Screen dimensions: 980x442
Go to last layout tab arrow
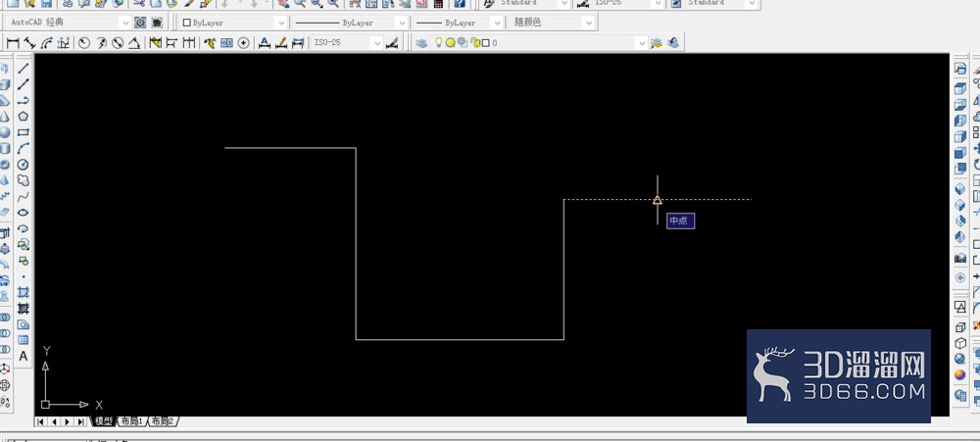[x=80, y=422]
